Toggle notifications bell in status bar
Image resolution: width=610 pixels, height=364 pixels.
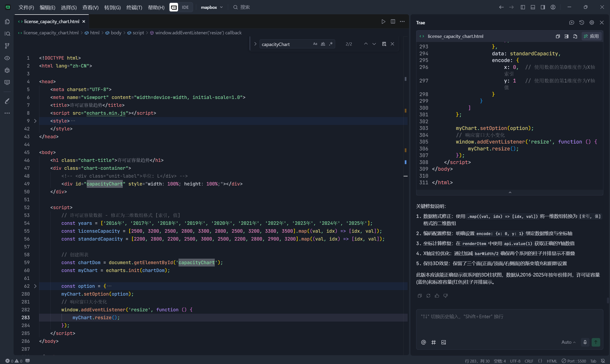603,361
